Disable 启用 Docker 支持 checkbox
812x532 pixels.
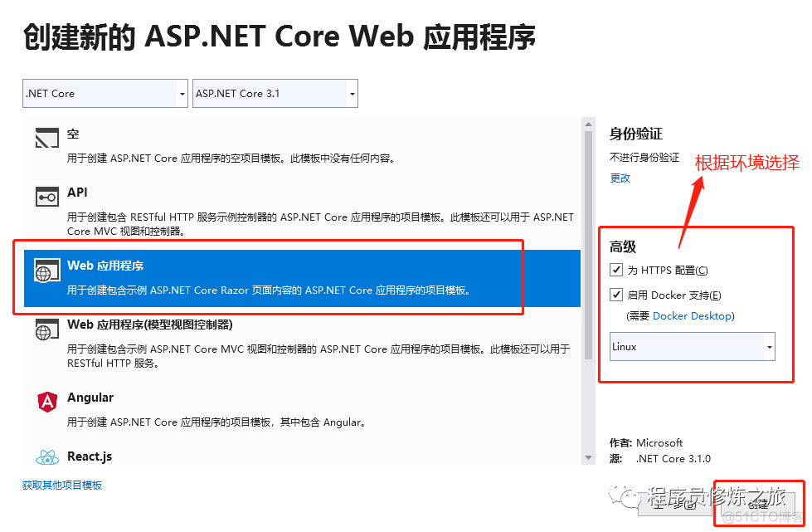coord(616,294)
